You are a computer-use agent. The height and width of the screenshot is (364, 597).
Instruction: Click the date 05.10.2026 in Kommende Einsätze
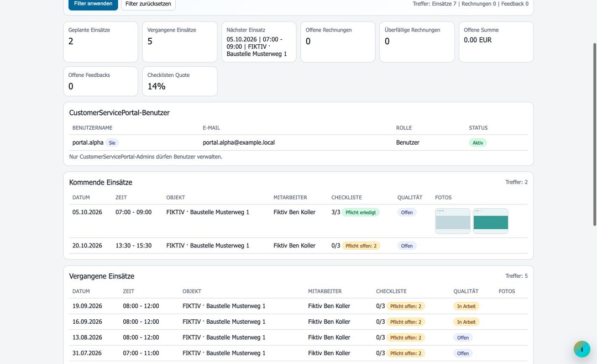pyautogui.click(x=87, y=212)
